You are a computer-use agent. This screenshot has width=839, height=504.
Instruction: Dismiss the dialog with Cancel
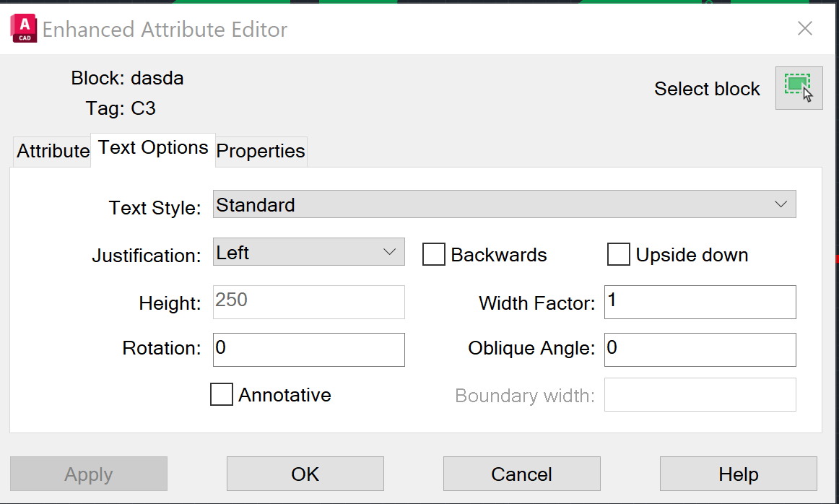[x=521, y=474]
